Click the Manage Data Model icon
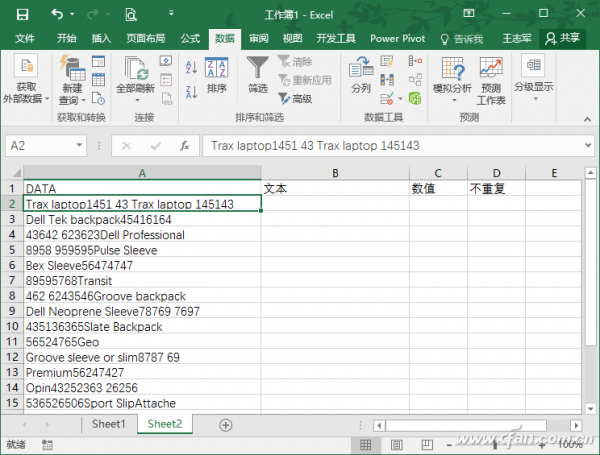The height and width of the screenshot is (455, 600). 415,98
